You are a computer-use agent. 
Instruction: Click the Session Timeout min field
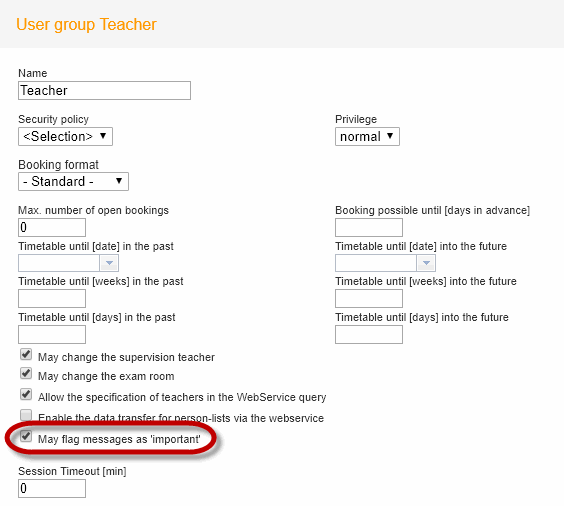(52, 488)
